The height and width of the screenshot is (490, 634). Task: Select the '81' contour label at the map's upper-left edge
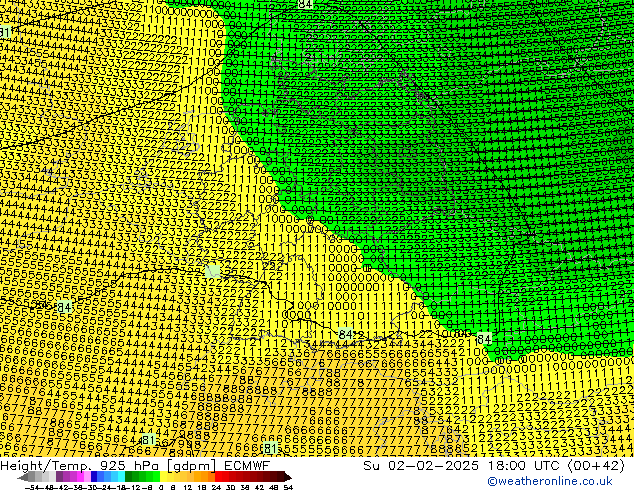pos(5,32)
